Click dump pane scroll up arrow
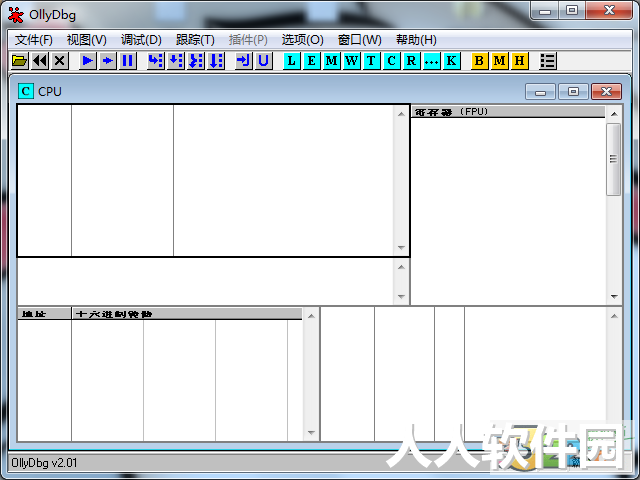640x480 pixels. [311, 316]
